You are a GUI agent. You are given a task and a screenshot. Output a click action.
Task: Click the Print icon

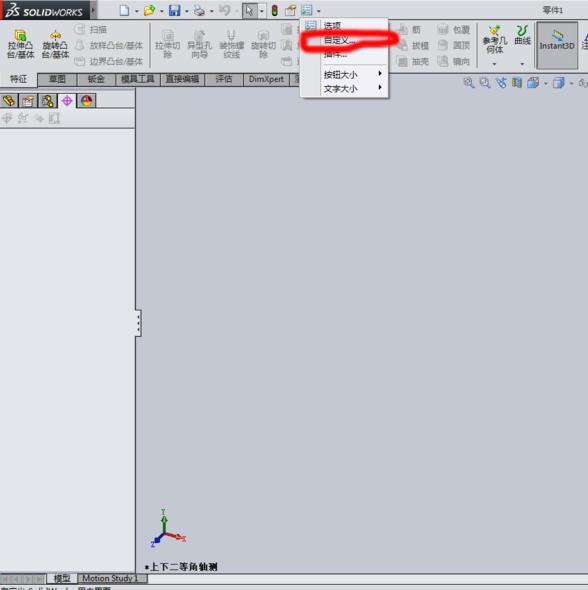[199, 11]
